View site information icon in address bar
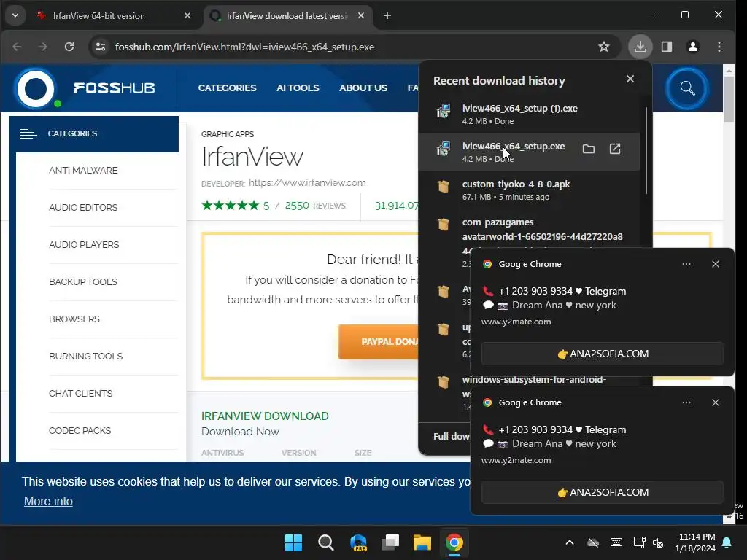The image size is (747, 560). click(101, 47)
